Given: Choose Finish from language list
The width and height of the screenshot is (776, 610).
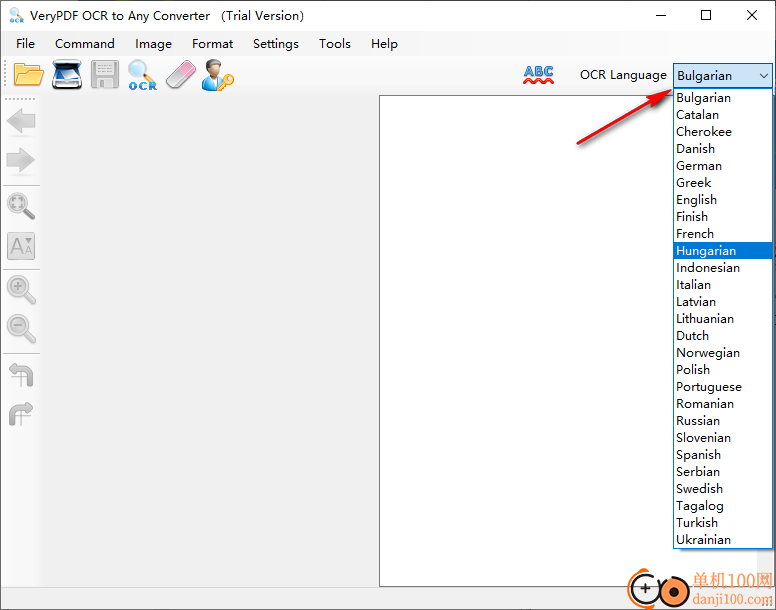Looking at the screenshot, I should [723, 217].
